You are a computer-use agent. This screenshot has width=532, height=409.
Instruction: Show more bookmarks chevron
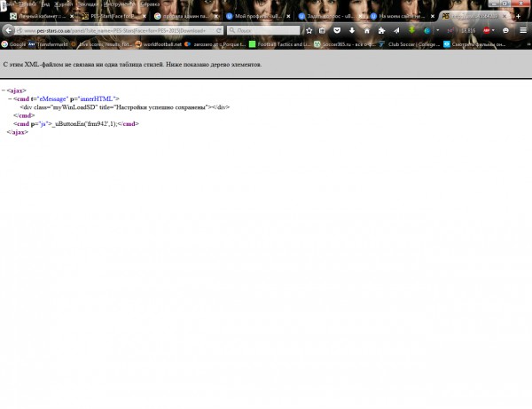528,44
